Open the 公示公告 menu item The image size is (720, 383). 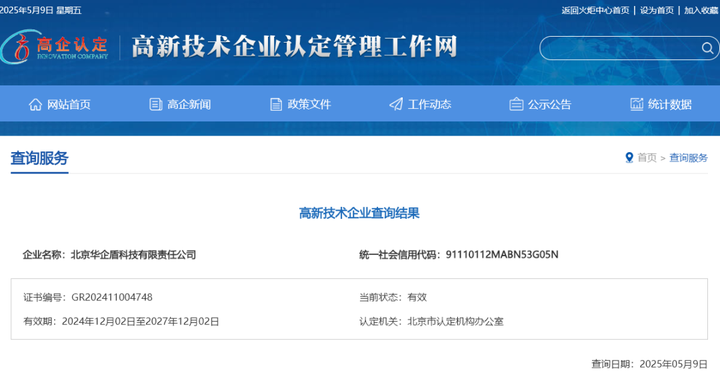click(540, 105)
